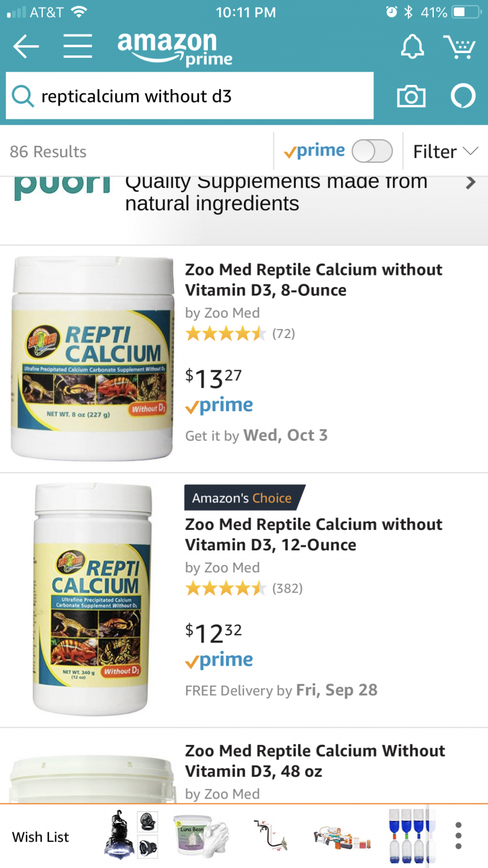
Task: View the 382 reviews rating
Action: pyautogui.click(x=243, y=588)
